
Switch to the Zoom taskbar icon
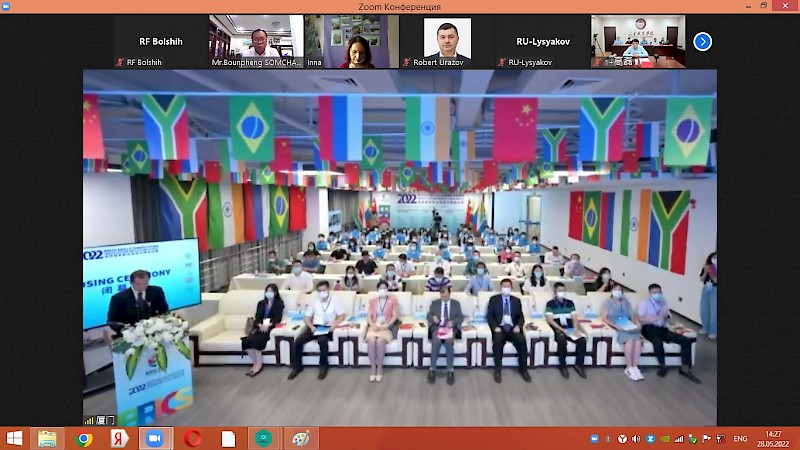(x=155, y=439)
